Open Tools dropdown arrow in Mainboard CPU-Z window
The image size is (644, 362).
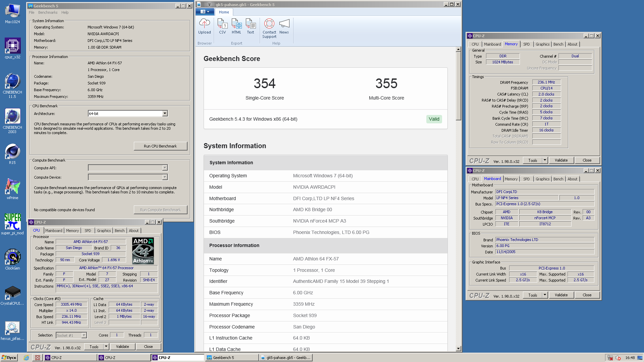point(545,295)
